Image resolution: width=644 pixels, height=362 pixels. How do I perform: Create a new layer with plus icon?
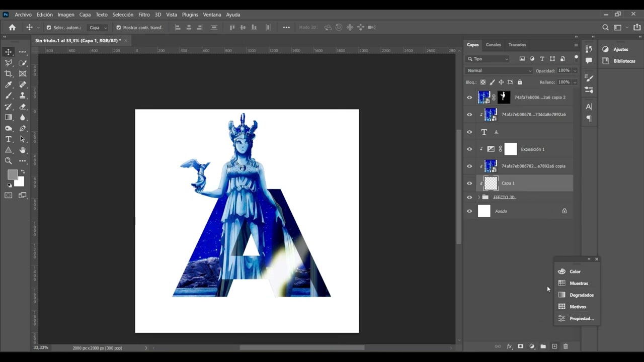click(554, 346)
